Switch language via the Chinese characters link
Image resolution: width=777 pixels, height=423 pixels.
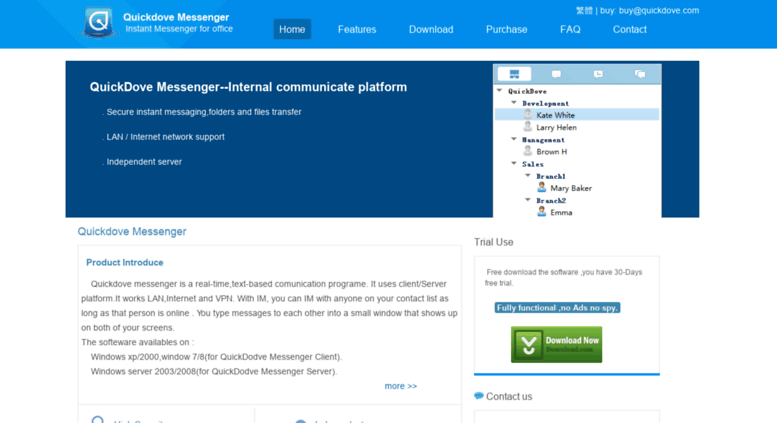pyautogui.click(x=584, y=10)
